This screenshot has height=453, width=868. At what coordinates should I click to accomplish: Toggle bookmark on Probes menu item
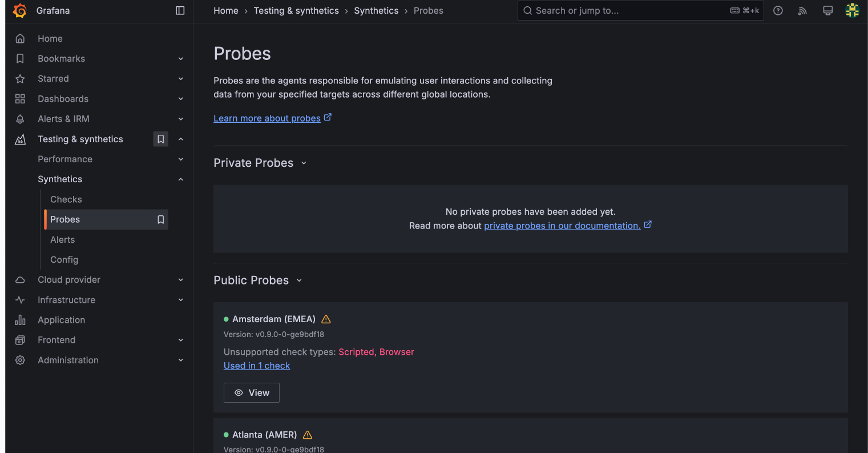(161, 220)
